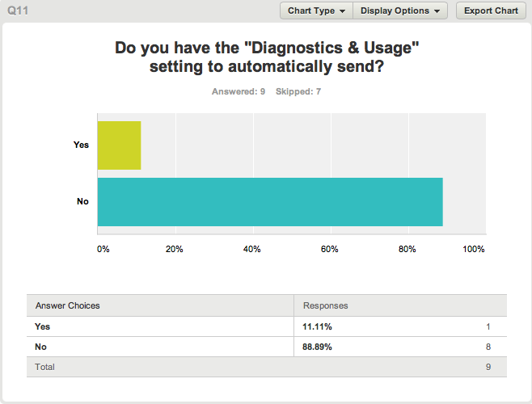
Task: Click the Export Chart button
Action: click(x=491, y=11)
